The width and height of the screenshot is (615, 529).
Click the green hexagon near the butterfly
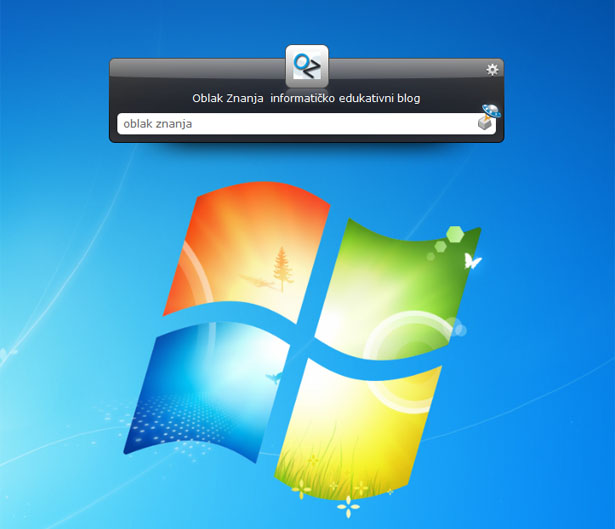tap(454, 235)
